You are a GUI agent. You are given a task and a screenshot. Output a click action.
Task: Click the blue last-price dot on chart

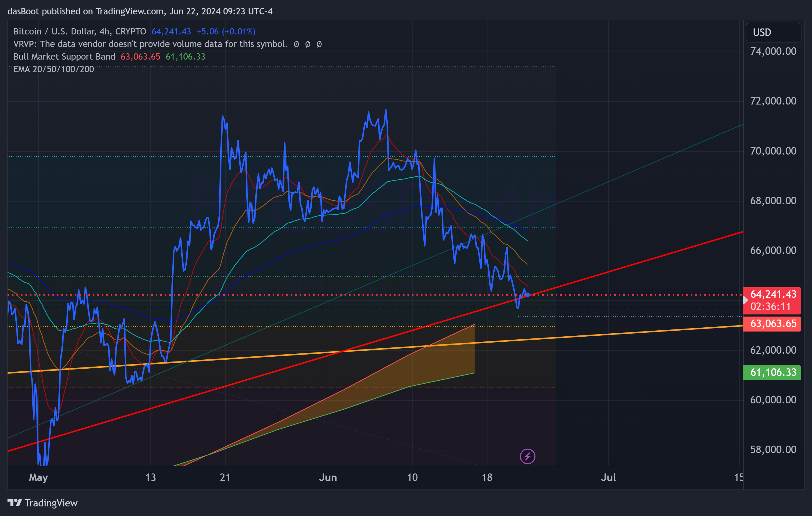528,295
